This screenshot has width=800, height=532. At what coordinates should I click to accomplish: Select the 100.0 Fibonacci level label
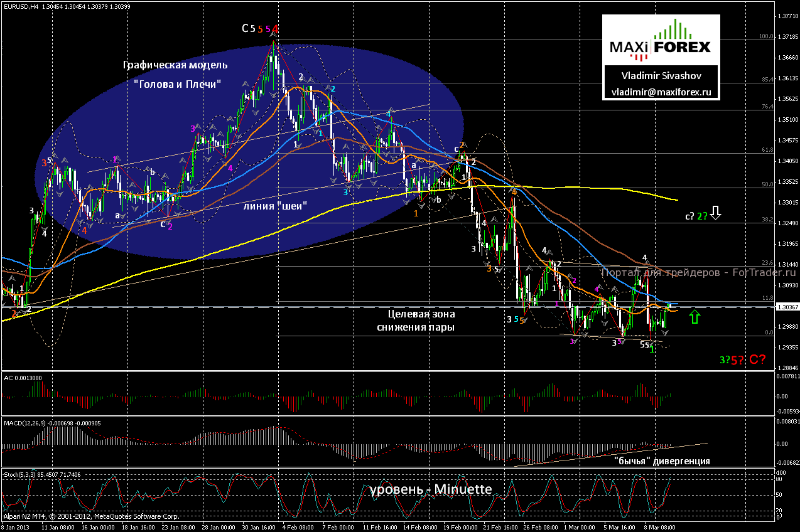(765, 36)
